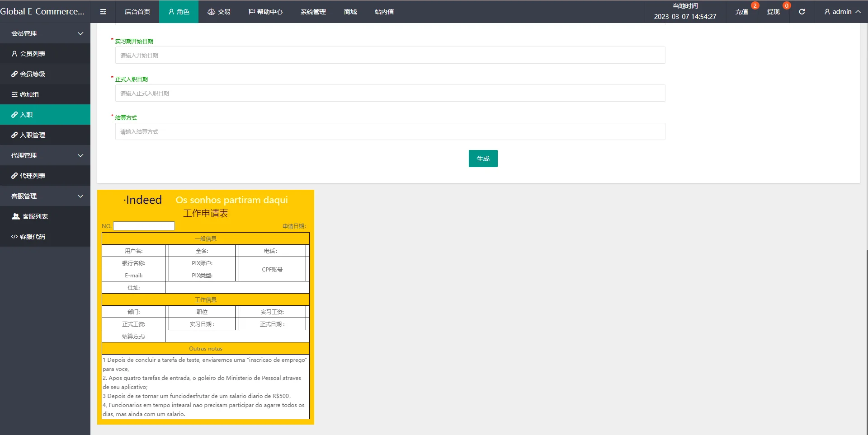Screen dimensions: 868x435
Task: Open 入职管理 in the sidebar
Action: tap(33, 135)
